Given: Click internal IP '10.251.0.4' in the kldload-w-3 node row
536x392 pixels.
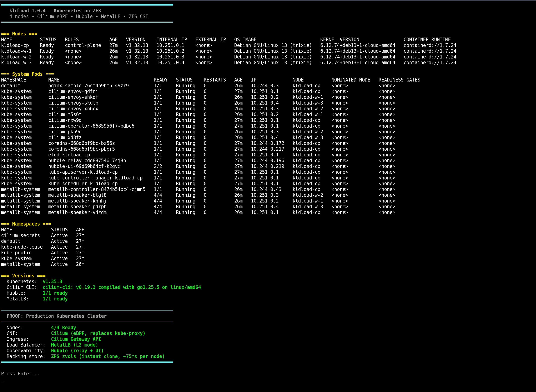Looking at the screenshot, I should point(170,63).
